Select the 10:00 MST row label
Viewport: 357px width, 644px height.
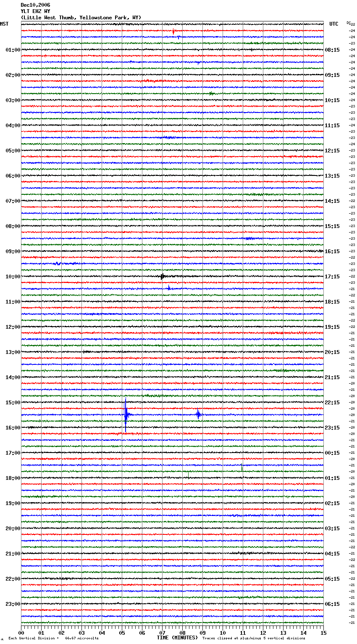(13, 277)
